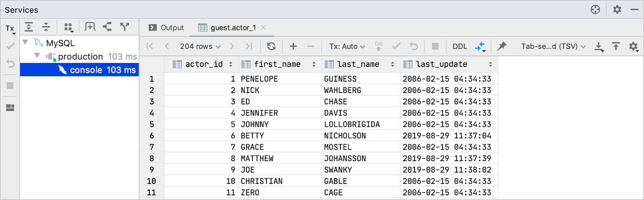
Task: Click the 2019-08-29 11:37:04 cell
Action: pos(449,136)
